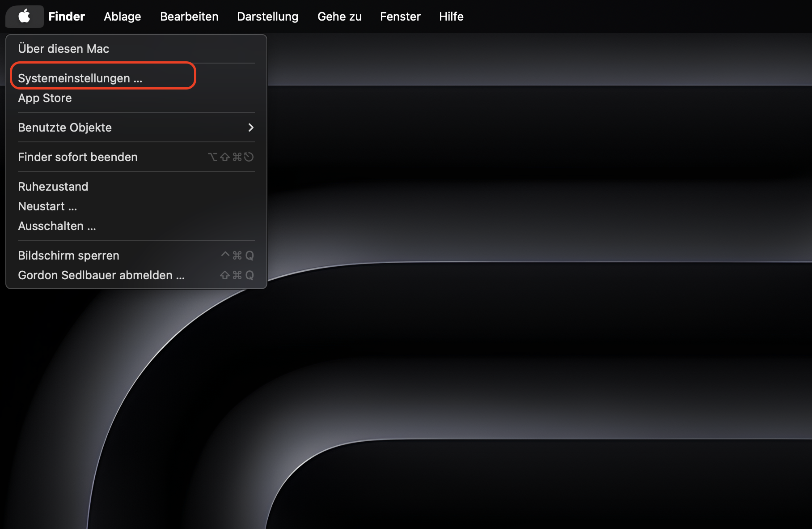Select Ruhezustand

(53, 187)
